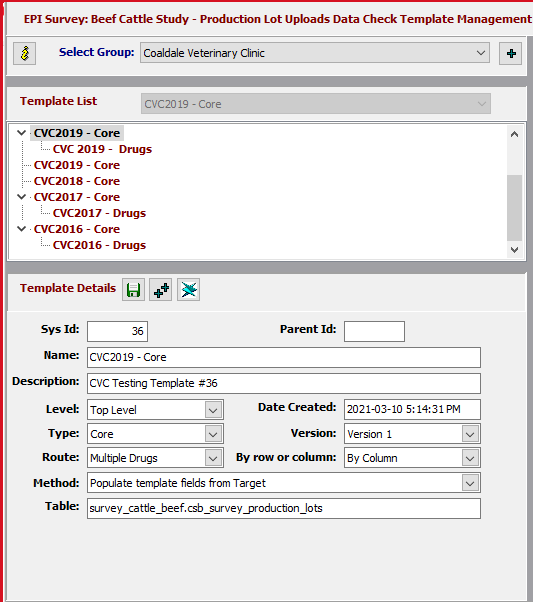This screenshot has width=533, height=602.
Task: Select CVC2016 - Drugs template
Action: click(99, 245)
